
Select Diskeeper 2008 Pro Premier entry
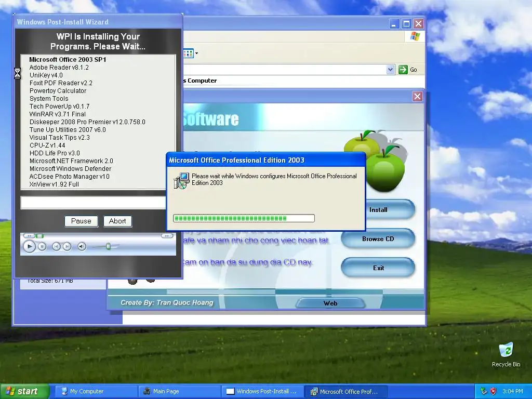[x=87, y=122]
